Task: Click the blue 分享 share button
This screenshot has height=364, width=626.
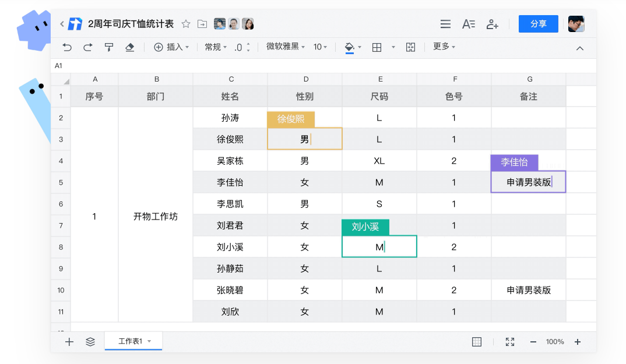Action: (538, 24)
